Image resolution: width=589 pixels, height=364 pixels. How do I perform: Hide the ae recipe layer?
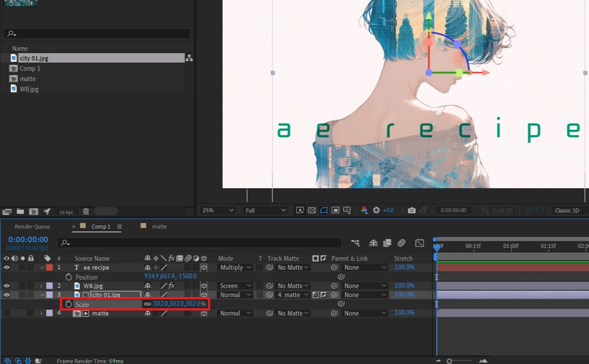pos(6,268)
